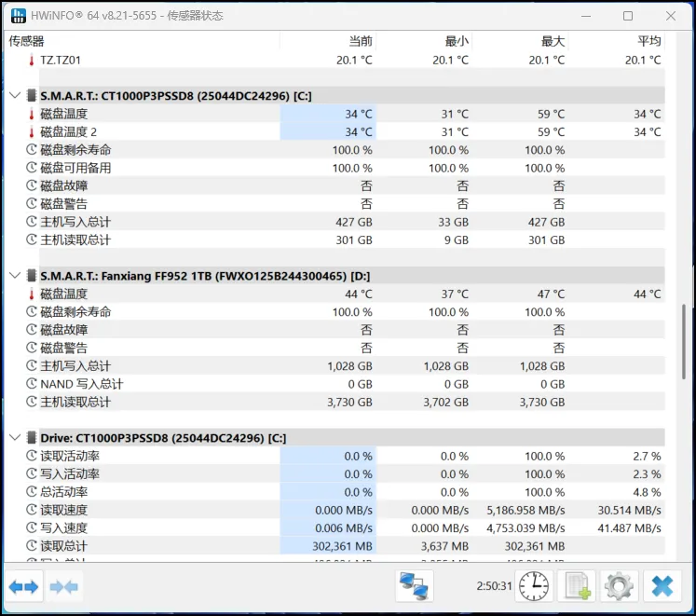
Task: Select the 0.006 MB/s current write speed
Action: 344,528
